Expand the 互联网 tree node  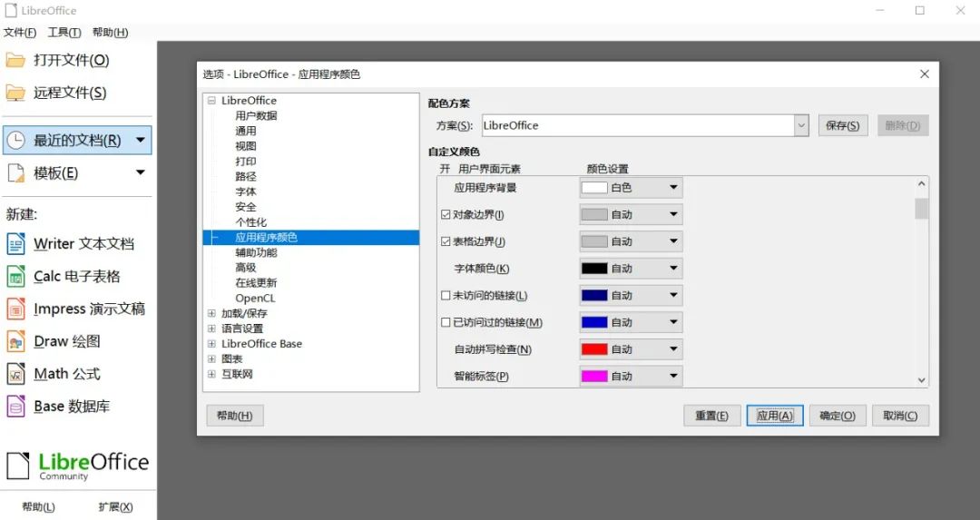click(211, 374)
